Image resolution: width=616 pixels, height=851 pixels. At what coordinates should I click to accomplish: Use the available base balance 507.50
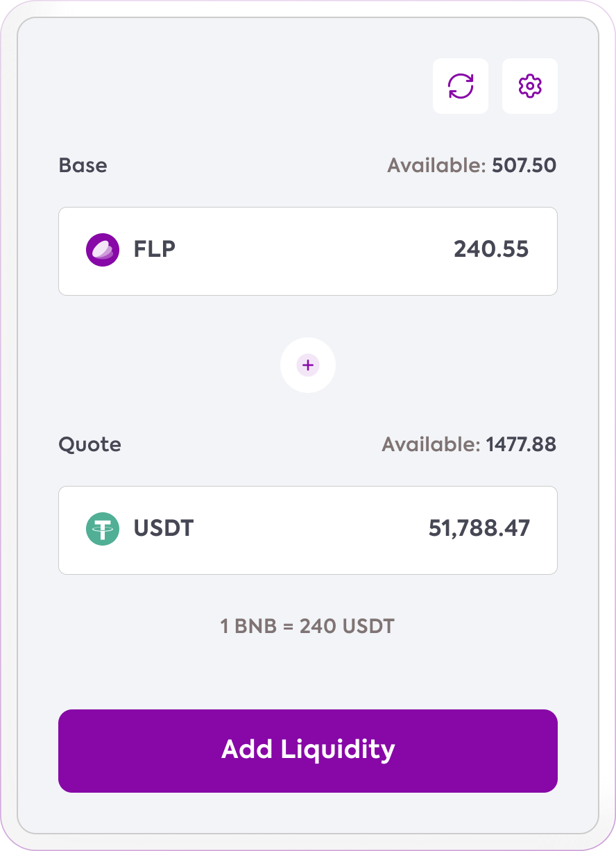[x=524, y=165]
